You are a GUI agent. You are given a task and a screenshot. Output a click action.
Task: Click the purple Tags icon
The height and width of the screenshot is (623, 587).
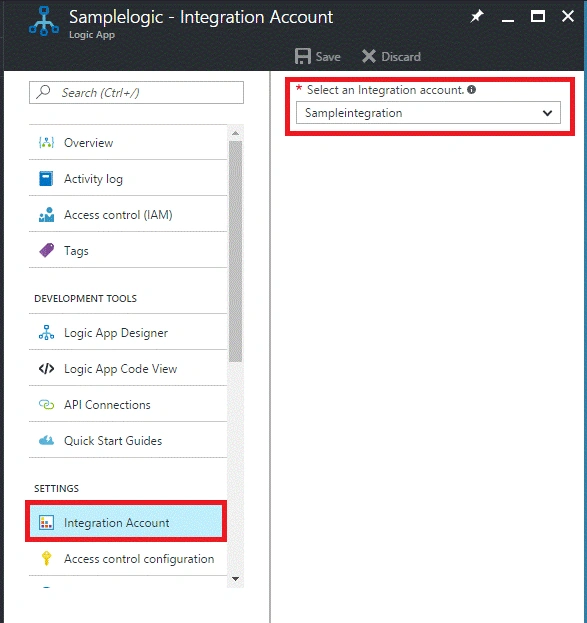(x=46, y=251)
